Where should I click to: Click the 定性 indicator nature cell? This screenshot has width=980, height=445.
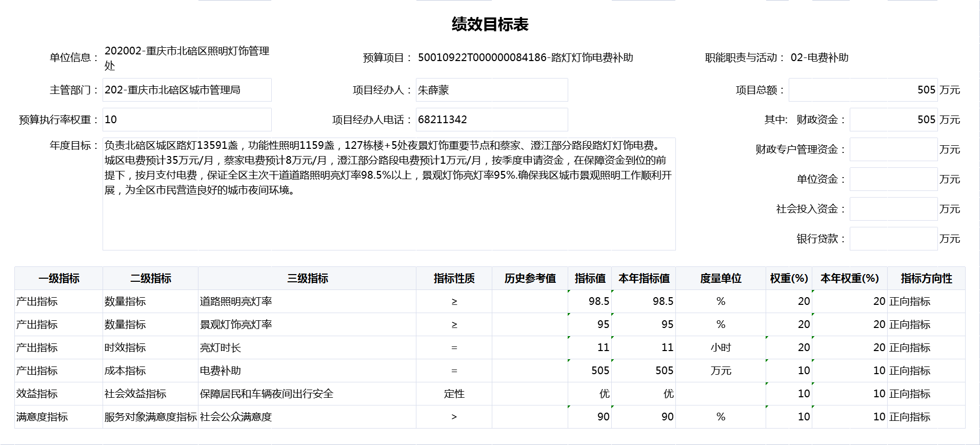pyautogui.click(x=454, y=394)
